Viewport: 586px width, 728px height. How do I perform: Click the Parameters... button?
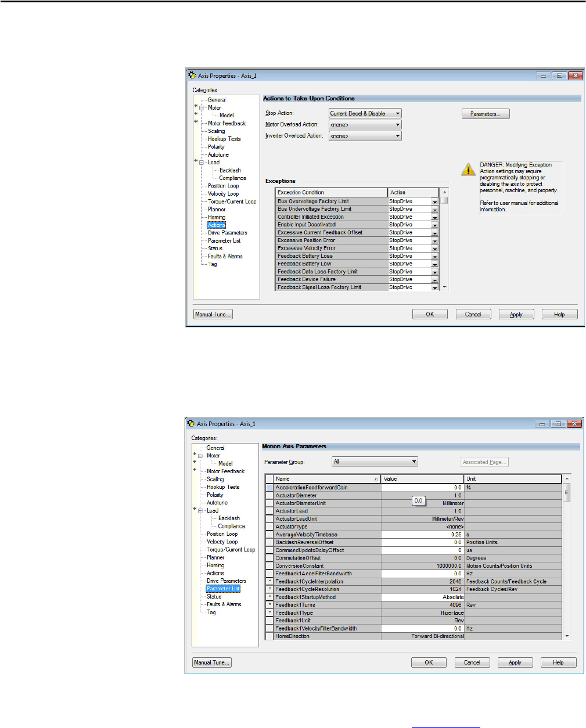pyautogui.click(x=486, y=114)
